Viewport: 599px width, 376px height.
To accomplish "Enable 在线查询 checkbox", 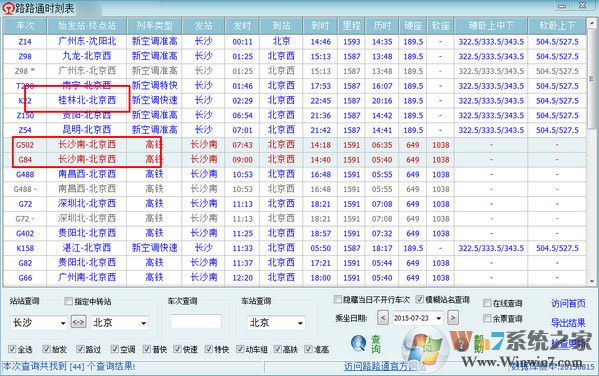I will (x=487, y=303).
